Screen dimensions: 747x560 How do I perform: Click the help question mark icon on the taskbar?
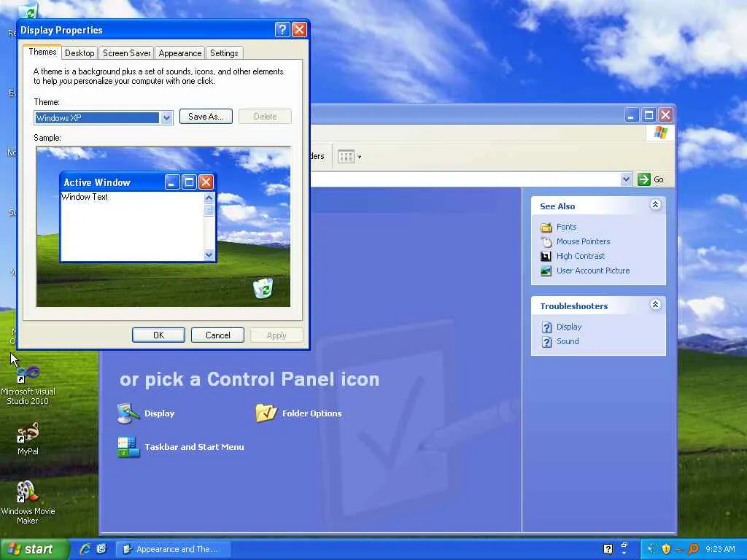pos(608,549)
